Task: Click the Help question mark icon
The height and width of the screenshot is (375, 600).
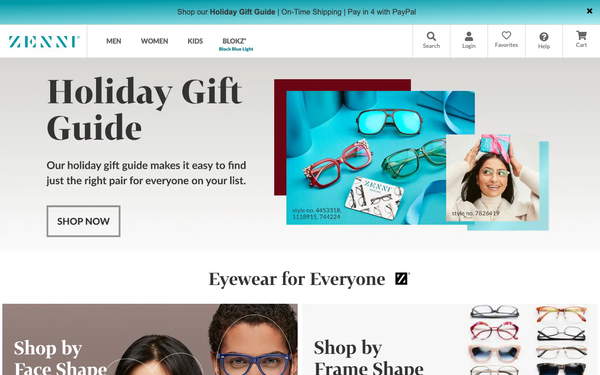Action: [544, 37]
